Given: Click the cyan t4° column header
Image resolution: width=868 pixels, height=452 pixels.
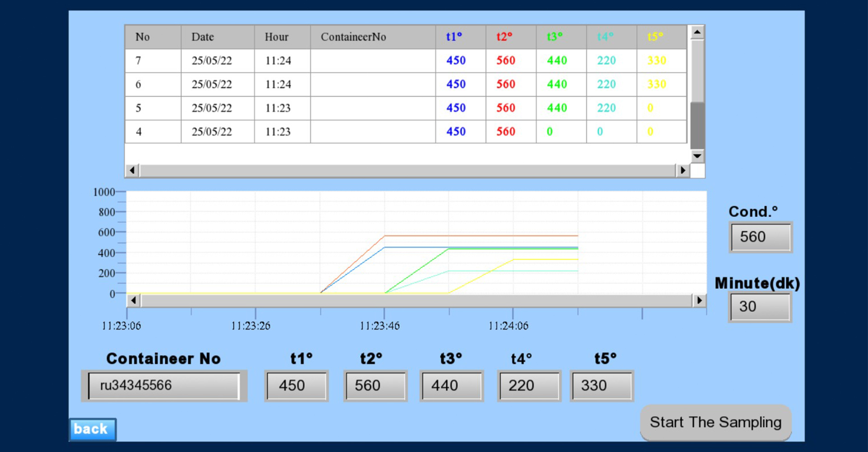Looking at the screenshot, I should [x=612, y=37].
